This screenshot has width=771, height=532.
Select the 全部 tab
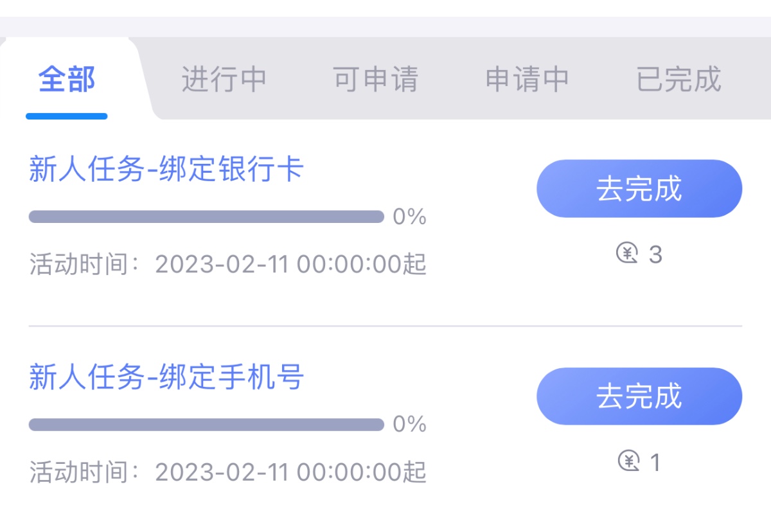coord(67,80)
